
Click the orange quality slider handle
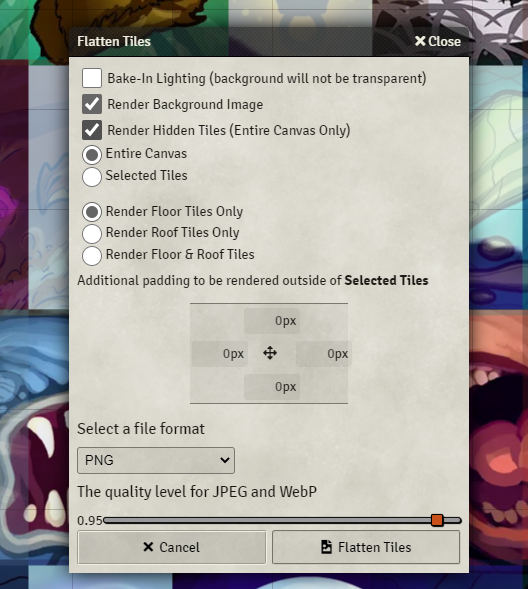[437, 520]
